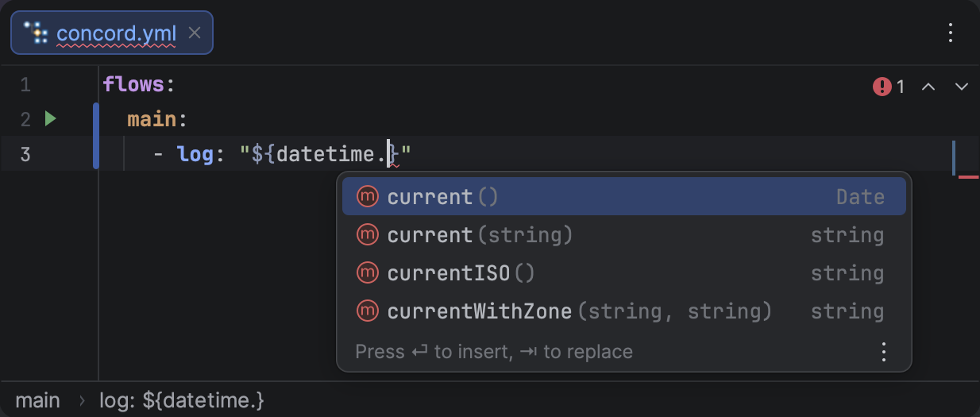Click the main breadcrumb in status bar
This screenshot has height=417, width=980.
37,400
